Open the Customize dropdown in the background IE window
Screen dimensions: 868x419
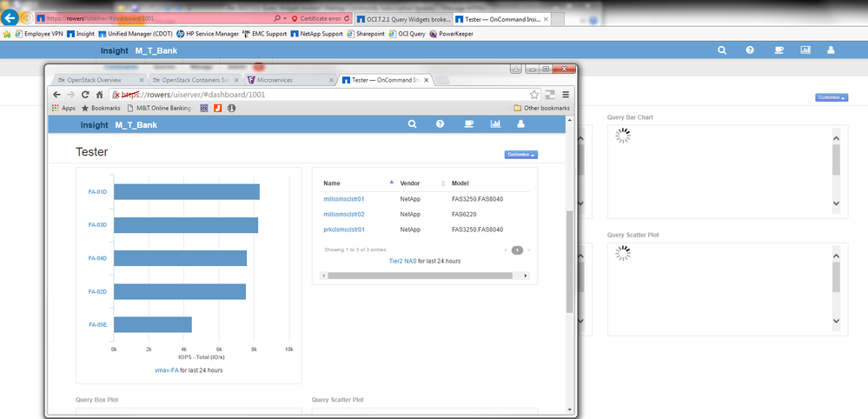coord(831,97)
